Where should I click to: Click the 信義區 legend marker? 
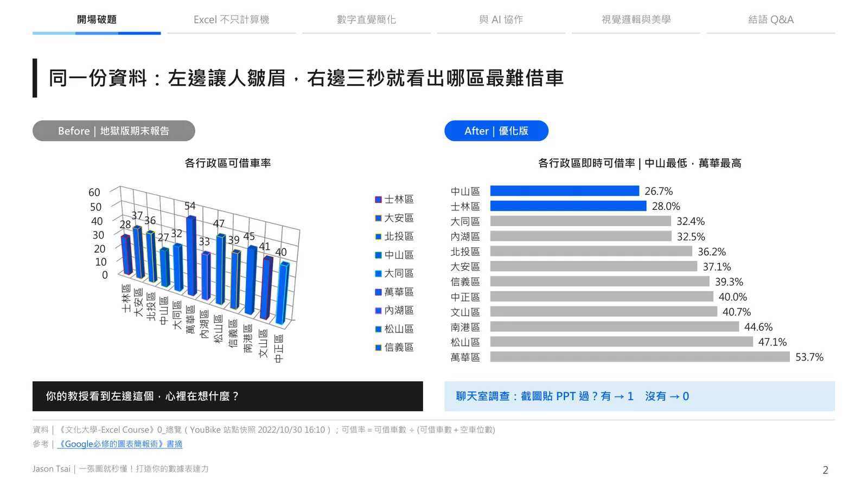pyautogui.click(x=378, y=348)
